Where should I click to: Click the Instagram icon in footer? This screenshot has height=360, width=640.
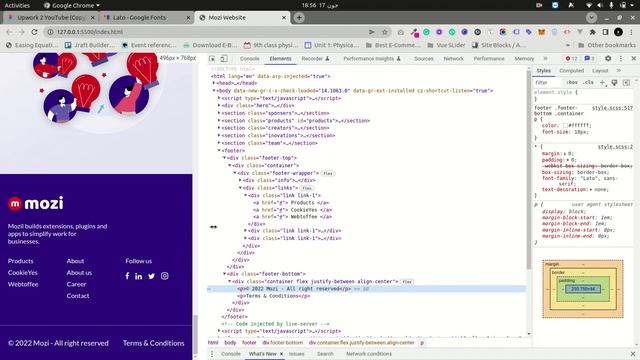(164, 276)
